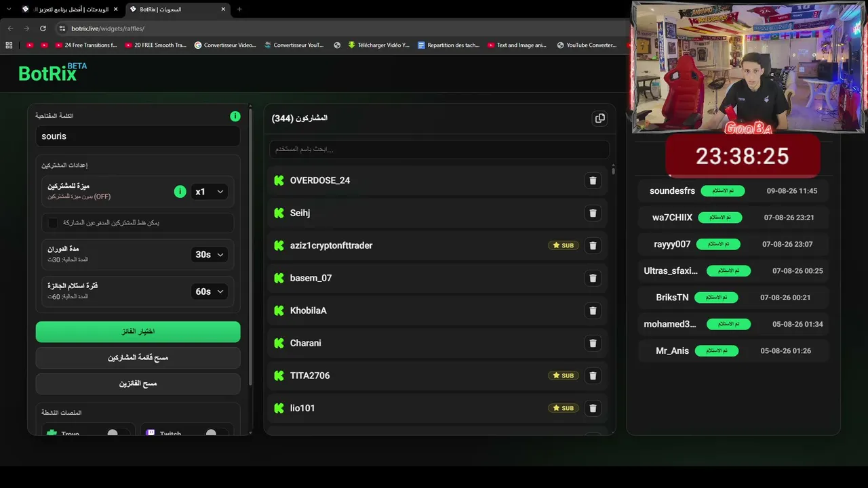
Task: Open the 30s spin duration dropdown
Action: [209, 255]
